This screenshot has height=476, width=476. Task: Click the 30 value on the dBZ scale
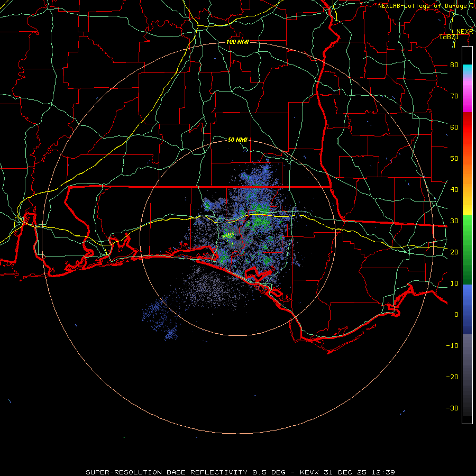coord(454,221)
